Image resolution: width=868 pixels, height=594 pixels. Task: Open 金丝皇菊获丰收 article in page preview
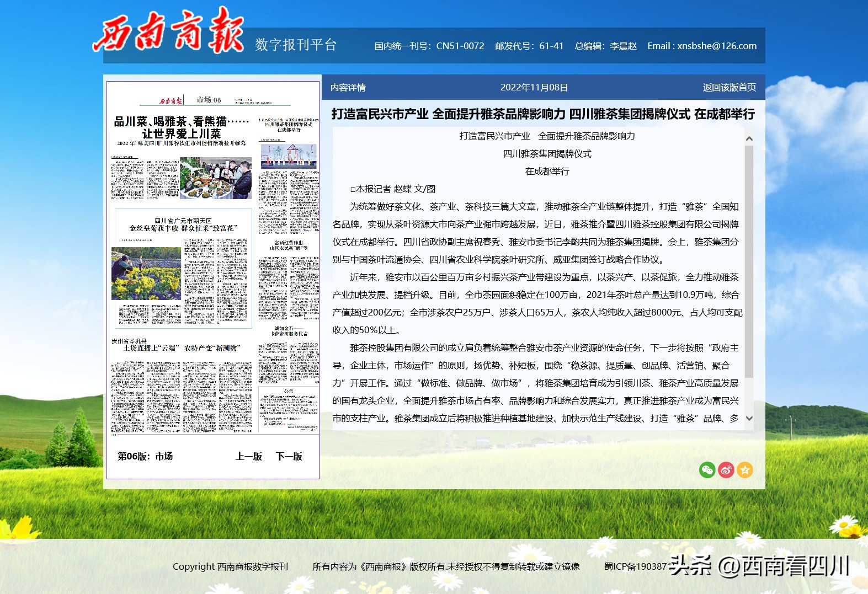[x=183, y=228]
